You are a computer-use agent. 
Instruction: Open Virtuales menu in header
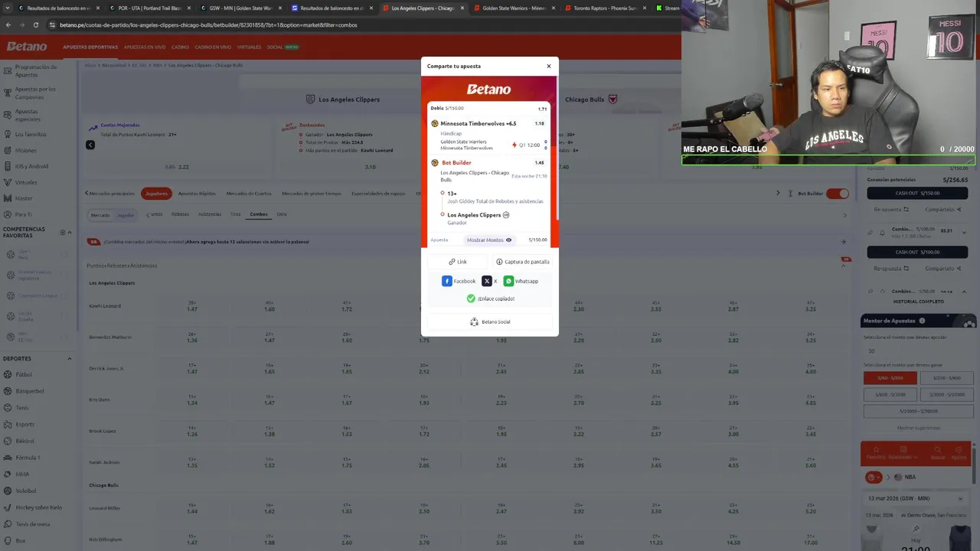tap(249, 47)
